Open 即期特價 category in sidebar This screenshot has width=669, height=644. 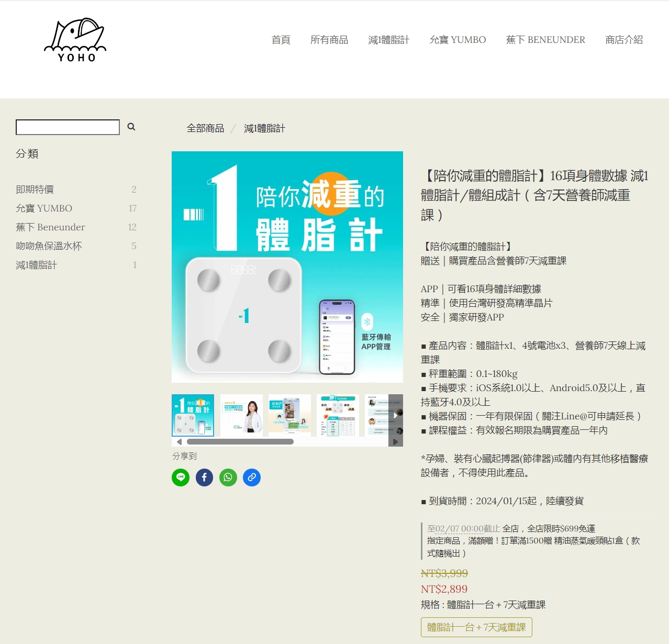click(x=35, y=190)
